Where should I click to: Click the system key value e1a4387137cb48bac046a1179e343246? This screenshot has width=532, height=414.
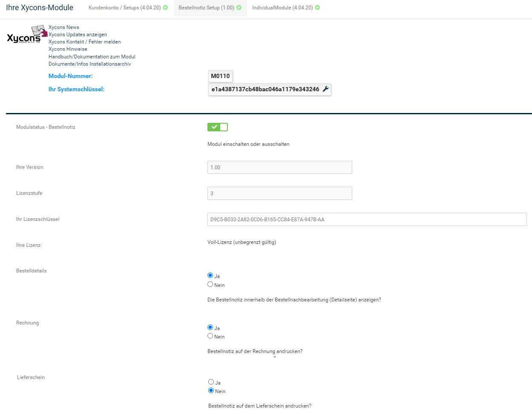coord(265,89)
